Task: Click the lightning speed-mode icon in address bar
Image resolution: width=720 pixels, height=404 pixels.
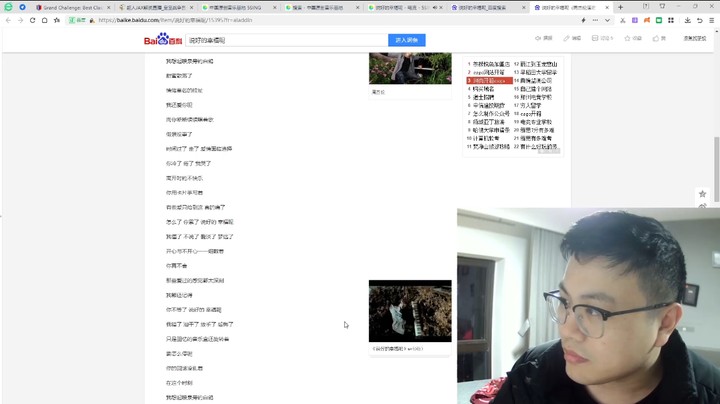Action: coord(583,20)
